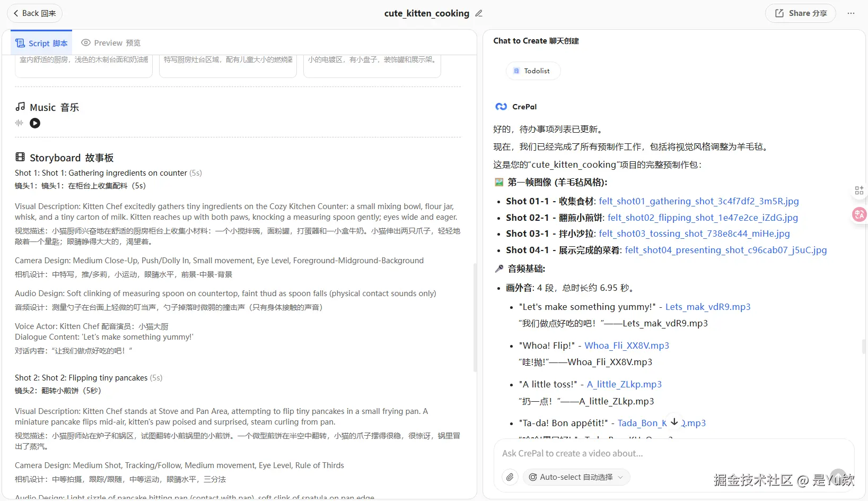868x501 pixels.
Task: Click the CrePal logo icon
Action: [x=501, y=107]
